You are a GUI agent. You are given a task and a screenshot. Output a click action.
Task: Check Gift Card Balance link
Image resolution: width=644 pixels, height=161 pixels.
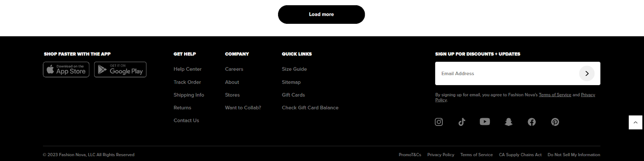pos(310,108)
